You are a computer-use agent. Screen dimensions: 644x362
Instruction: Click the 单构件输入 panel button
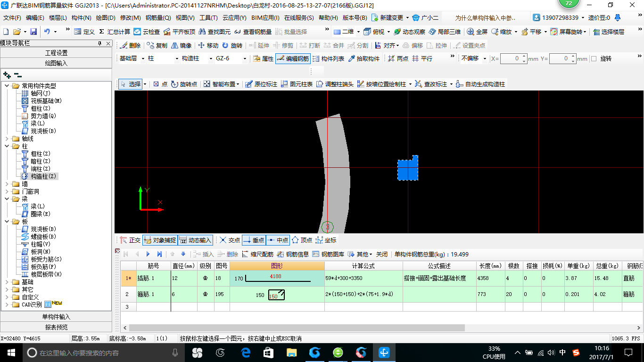(x=56, y=317)
